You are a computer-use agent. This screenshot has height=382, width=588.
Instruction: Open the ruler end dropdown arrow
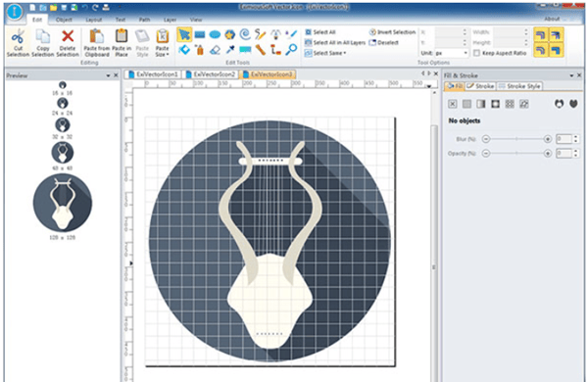coord(428,86)
